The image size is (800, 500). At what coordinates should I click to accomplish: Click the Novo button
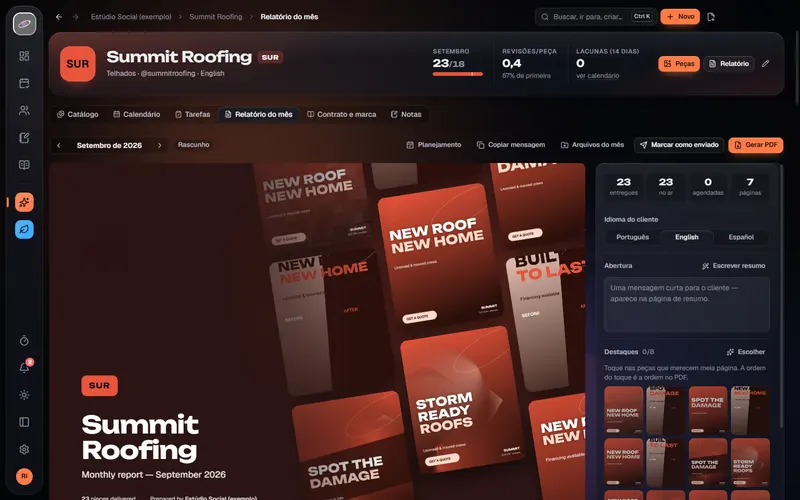[680, 17]
